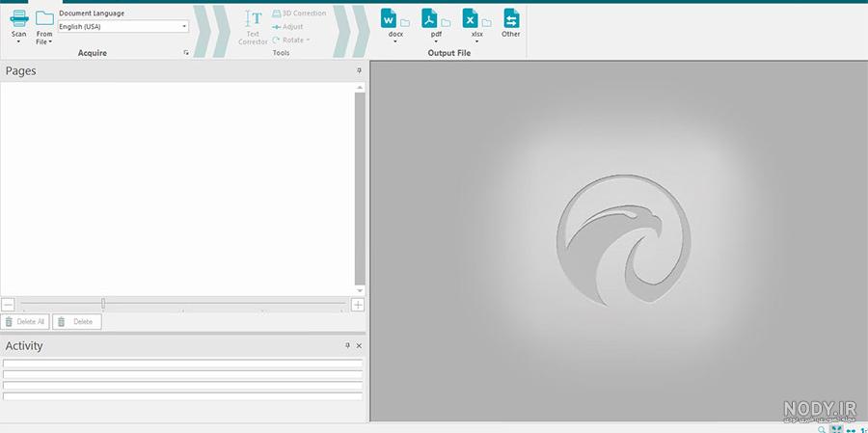Expand the dropdown arrow under docx
Viewport: 868px width, 433px height.
point(395,41)
